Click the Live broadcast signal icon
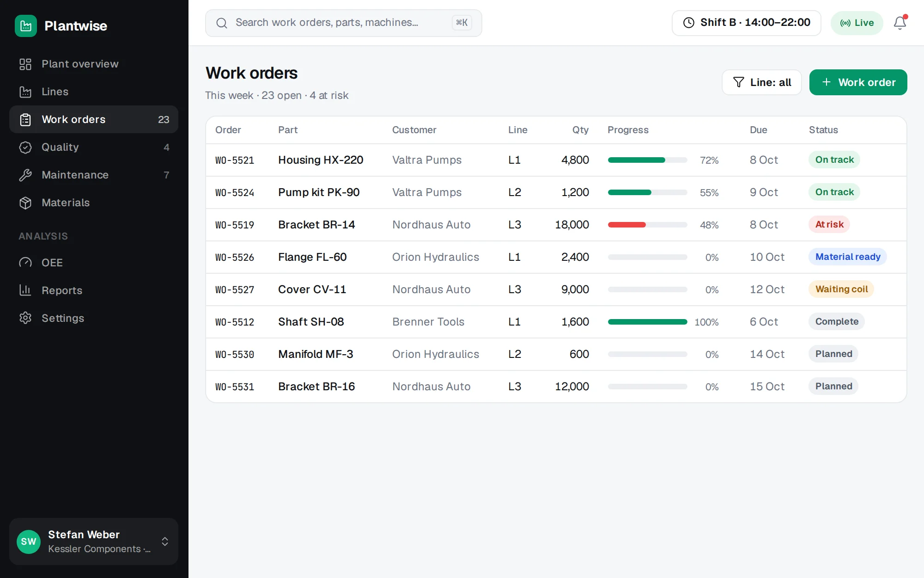The image size is (924, 578). pos(845,23)
